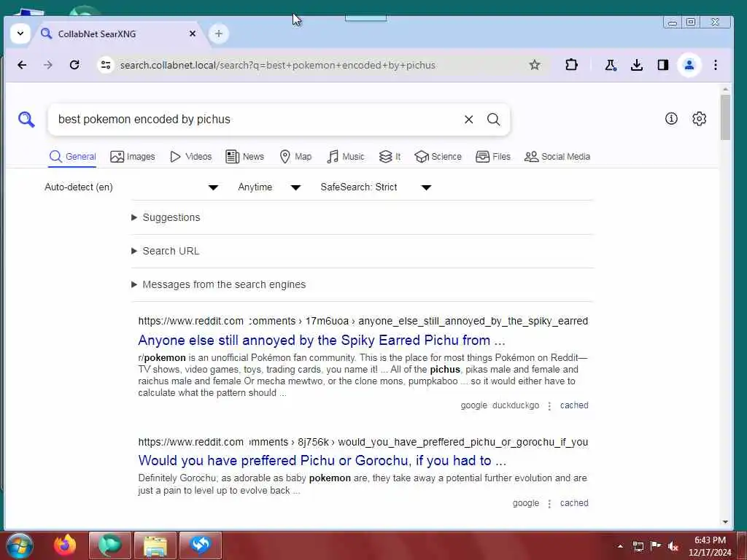Switch to the Map tab
This screenshot has height=560, width=747.
coord(295,157)
